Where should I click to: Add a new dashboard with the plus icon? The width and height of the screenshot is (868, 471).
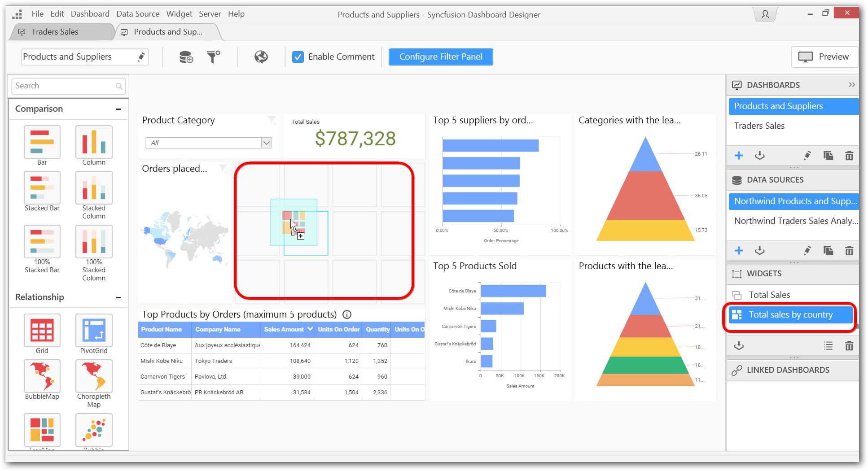[x=739, y=156]
